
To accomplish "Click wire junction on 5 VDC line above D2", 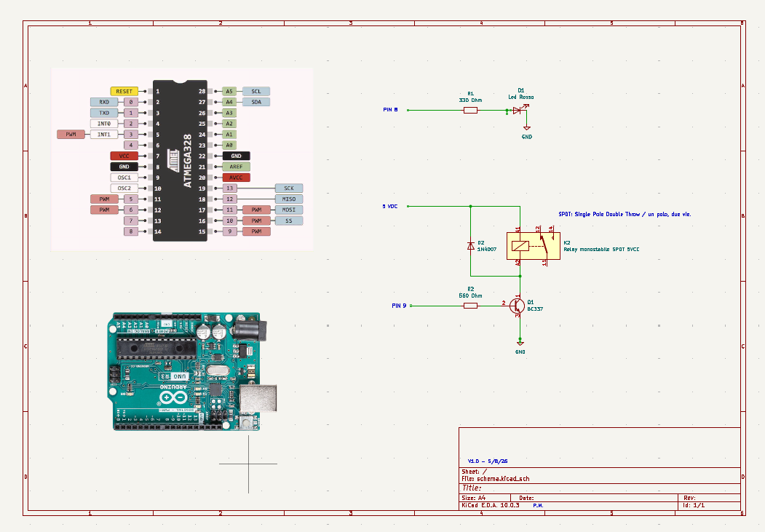I will tap(471, 206).
